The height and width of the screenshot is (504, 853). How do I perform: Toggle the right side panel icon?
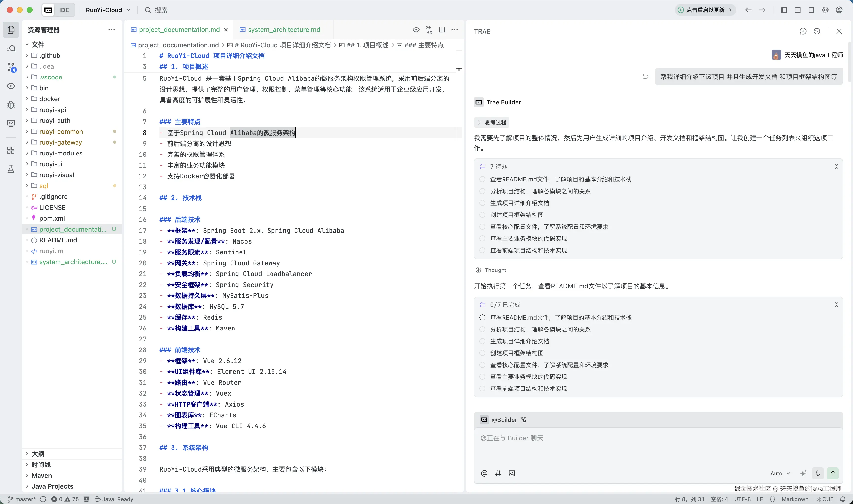click(x=811, y=10)
